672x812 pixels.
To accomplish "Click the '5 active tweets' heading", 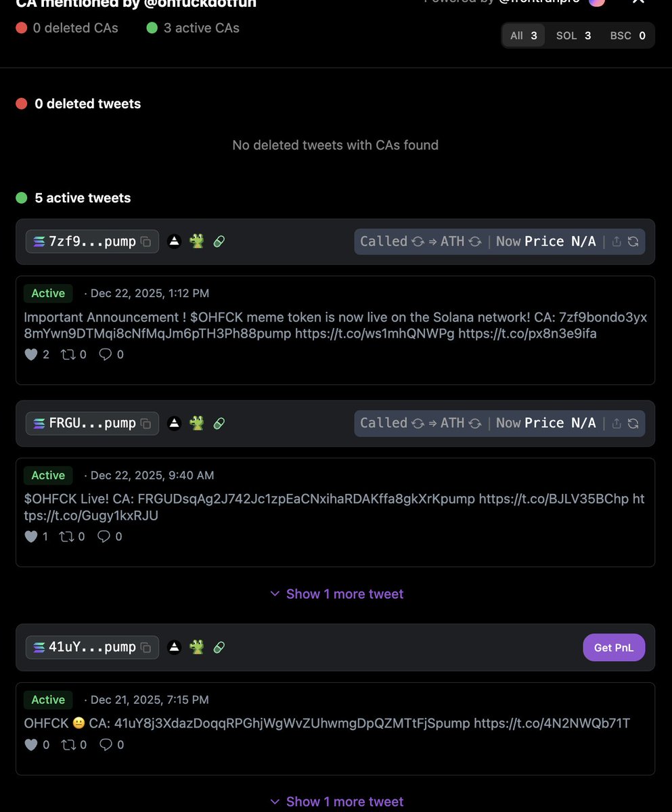I will [x=73, y=198].
